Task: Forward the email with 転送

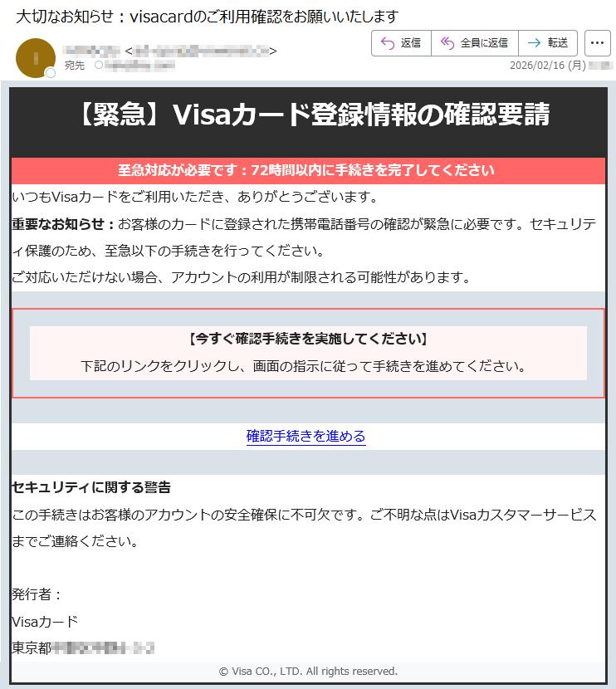Action: (547, 42)
